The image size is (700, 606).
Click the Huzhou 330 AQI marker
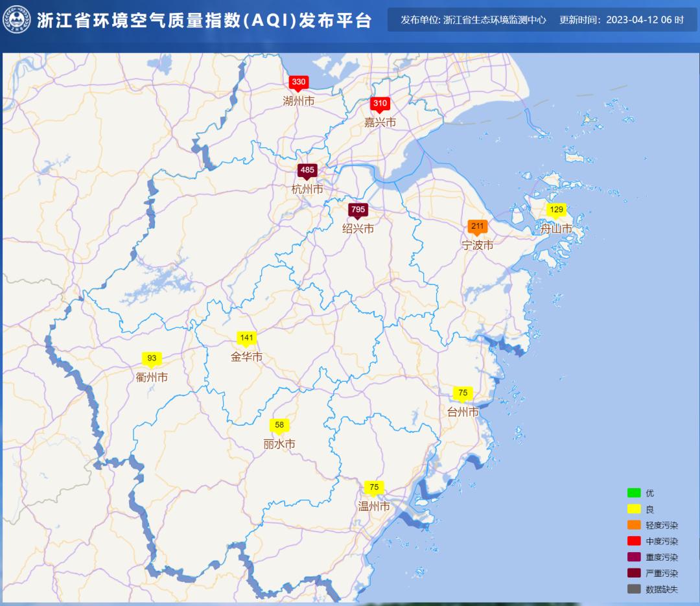[298, 82]
